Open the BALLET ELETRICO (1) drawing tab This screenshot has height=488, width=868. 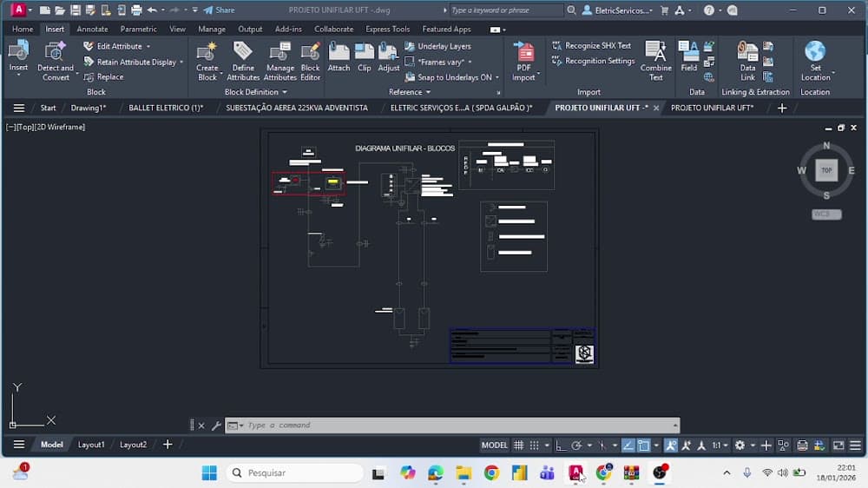166,108
